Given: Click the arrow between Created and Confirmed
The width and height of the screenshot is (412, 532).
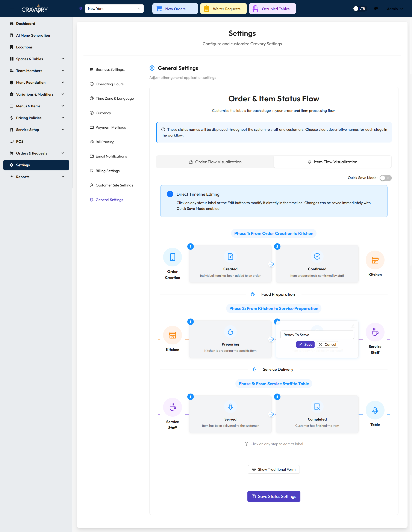Looking at the screenshot, I should tap(271, 264).
